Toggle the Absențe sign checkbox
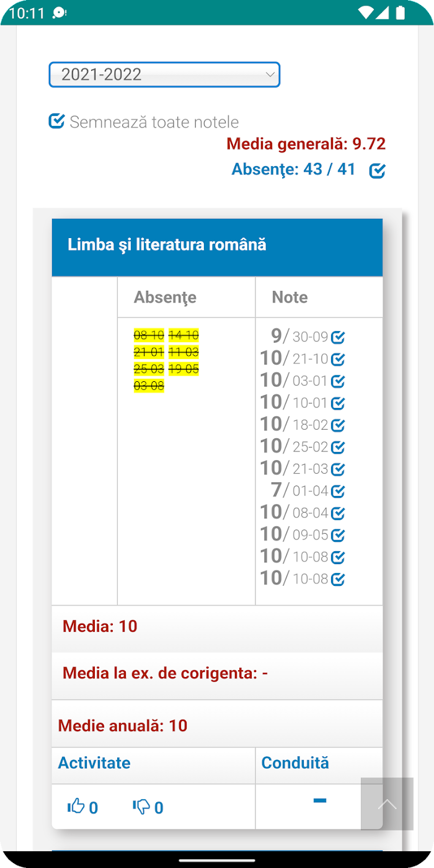The width and height of the screenshot is (434, 868). point(377,170)
